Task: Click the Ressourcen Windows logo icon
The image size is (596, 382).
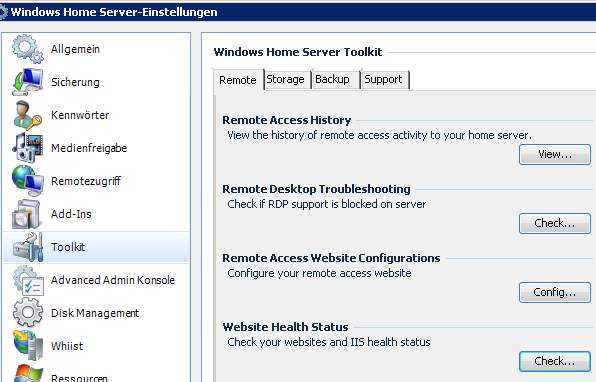Action: click(28, 373)
